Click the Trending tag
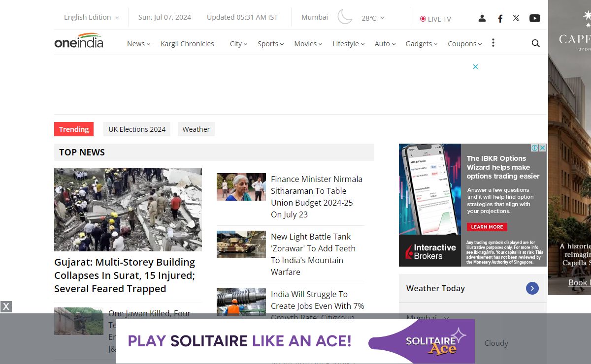This screenshot has width=591, height=364. [x=74, y=129]
